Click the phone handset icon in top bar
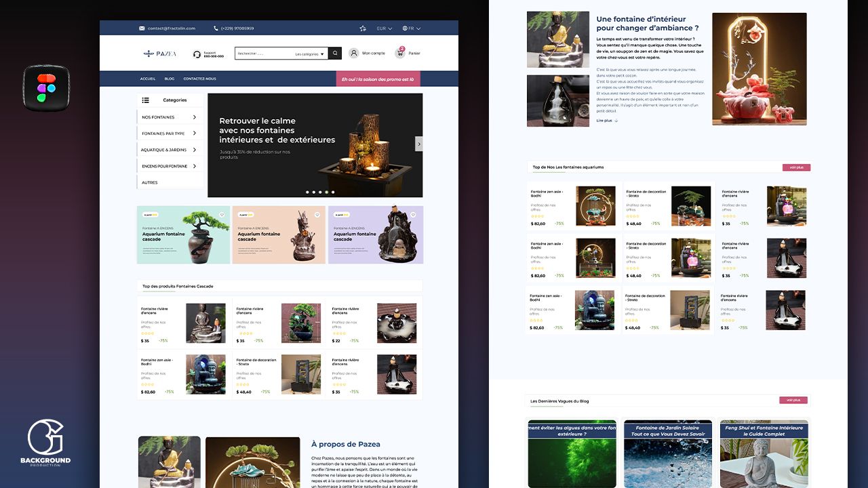868x488 pixels. (216, 28)
